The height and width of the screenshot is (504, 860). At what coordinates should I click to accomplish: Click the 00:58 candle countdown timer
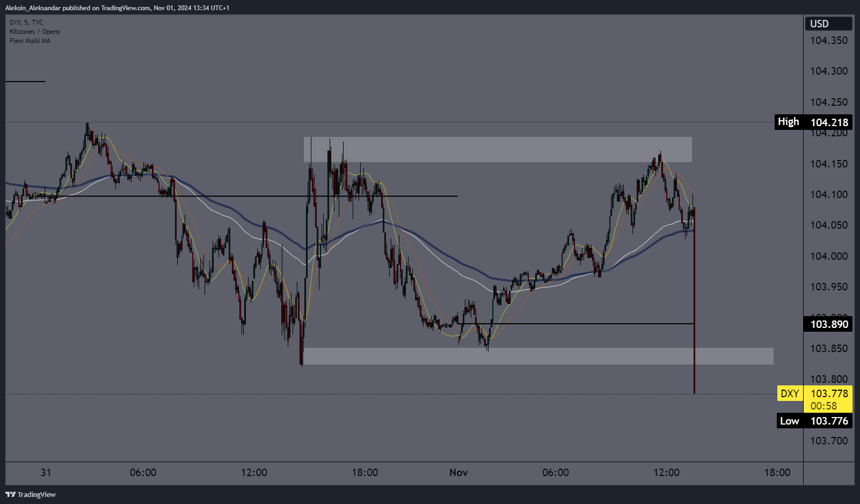(824, 406)
